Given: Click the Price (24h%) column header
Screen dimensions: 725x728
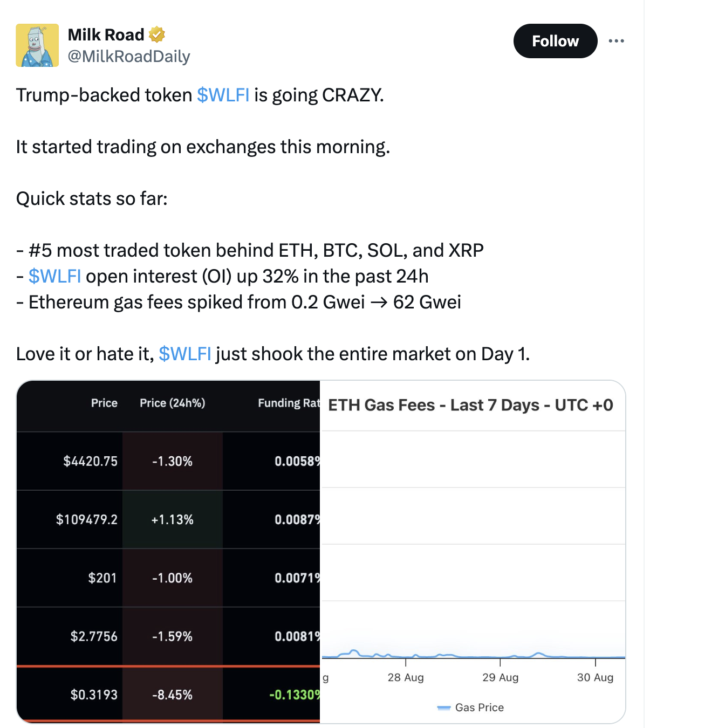Looking at the screenshot, I should [x=172, y=403].
